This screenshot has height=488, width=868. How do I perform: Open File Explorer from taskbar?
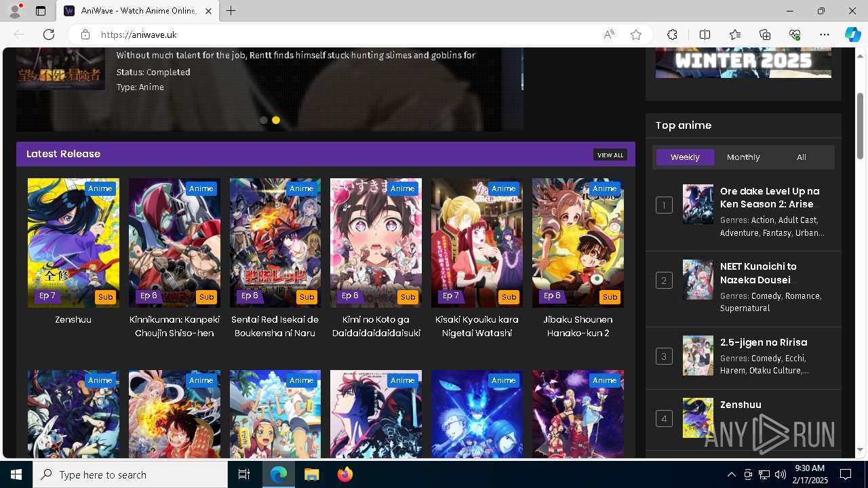click(x=311, y=474)
